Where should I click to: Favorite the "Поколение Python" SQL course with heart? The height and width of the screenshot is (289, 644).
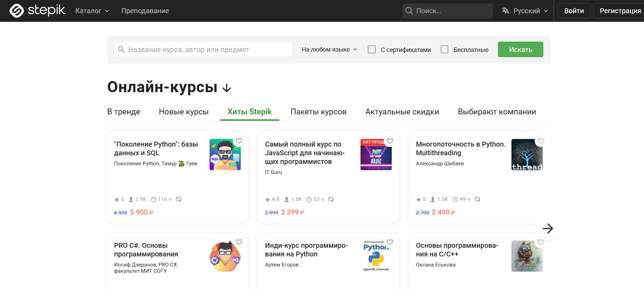[239, 141]
